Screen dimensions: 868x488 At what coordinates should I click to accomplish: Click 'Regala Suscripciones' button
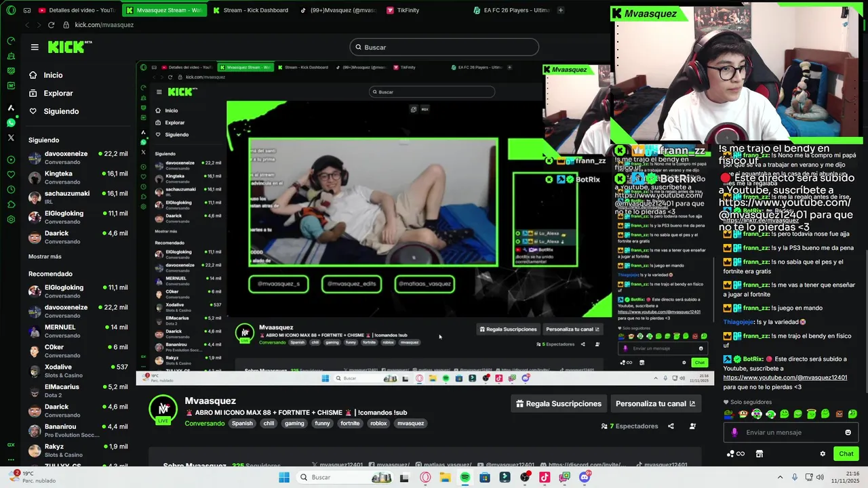pyautogui.click(x=559, y=403)
